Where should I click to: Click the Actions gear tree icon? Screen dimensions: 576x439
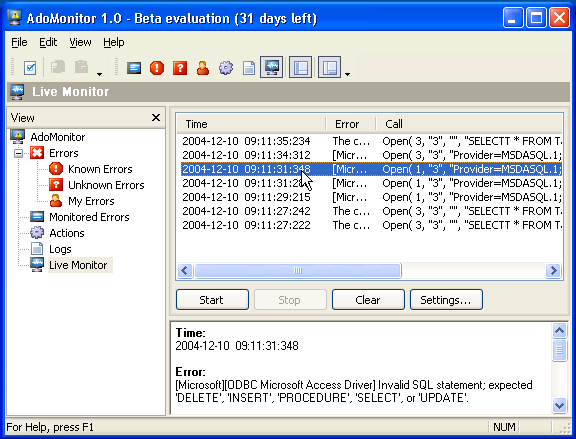37,233
